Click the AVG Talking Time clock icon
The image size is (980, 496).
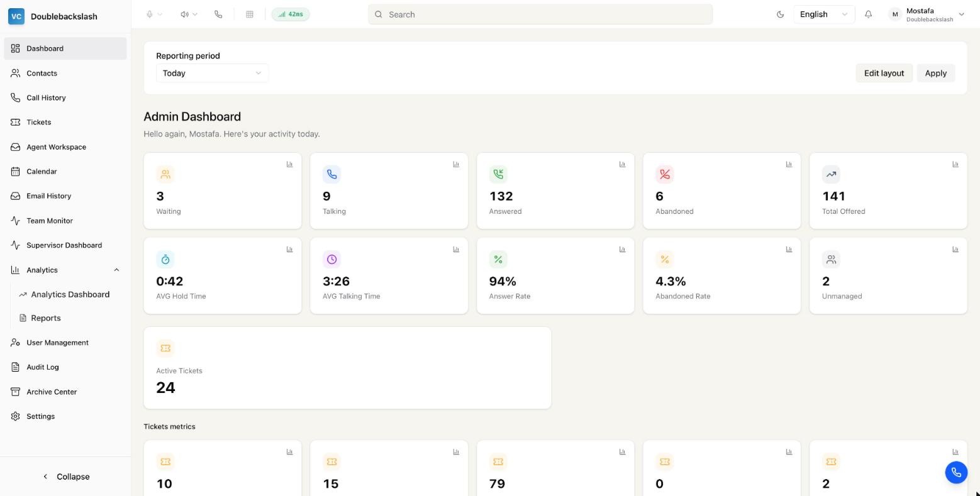click(x=331, y=259)
